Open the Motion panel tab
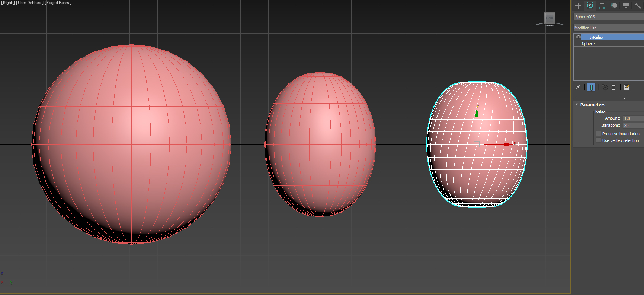The width and height of the screenshot is (644, 295). (614, 6)
